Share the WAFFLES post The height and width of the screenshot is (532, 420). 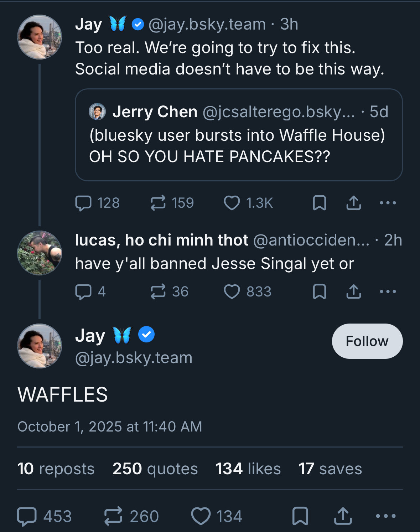pyautogui.click(x=343, y=516)
